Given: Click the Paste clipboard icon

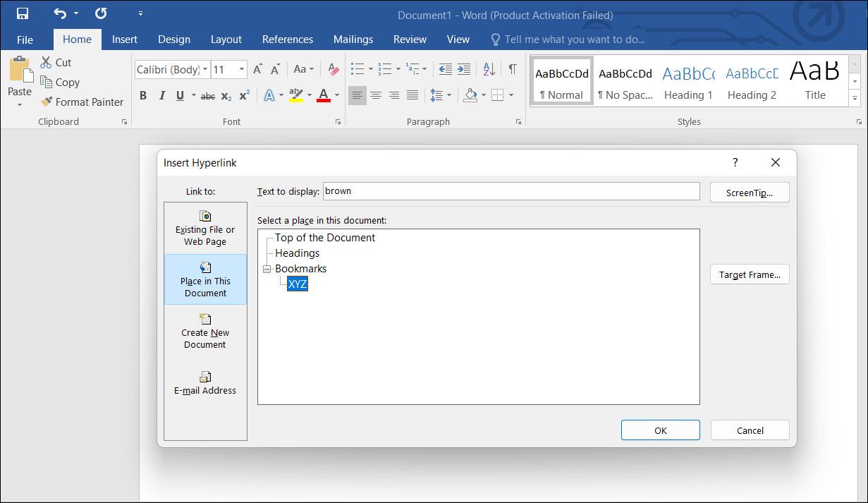Looking at the screenshot, I should point(20,71).
